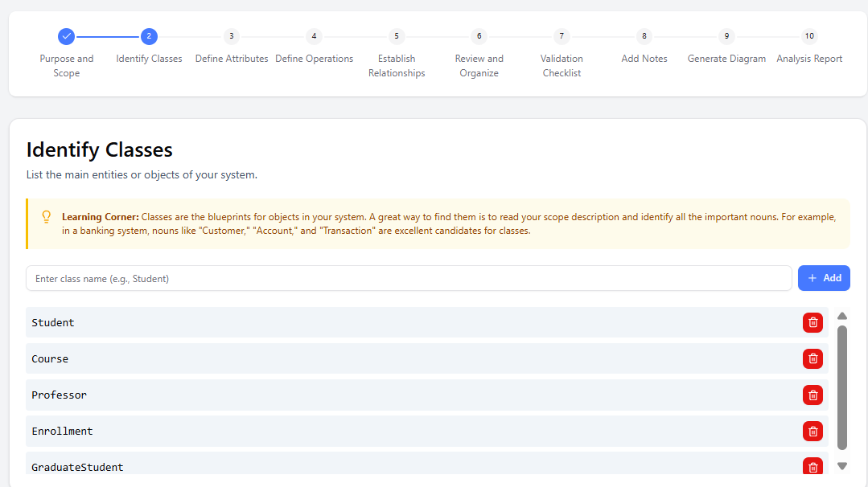Remove the Enrollment class
The width and height of the screenshot is (868, 487).
pos(812,431)
